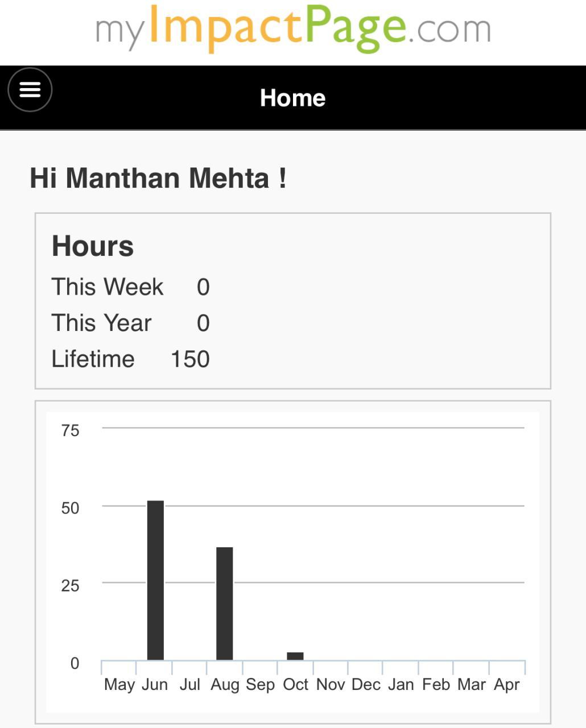Click the Home header title
Image resolution: width=586 pixels, height=728 pixels.
click(292, 98)
